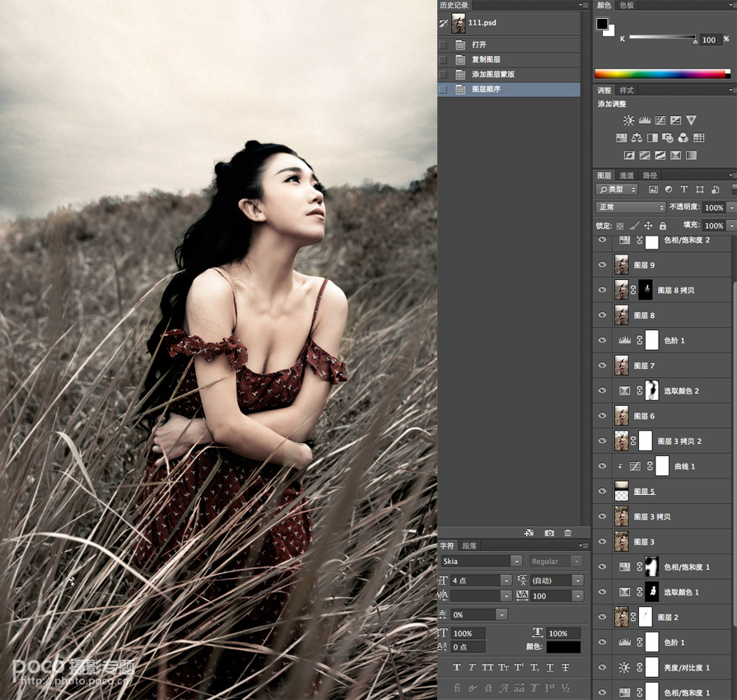Create snapshot using the camera icon
This screenshot has width=737, height=700.
coord(548,533)
